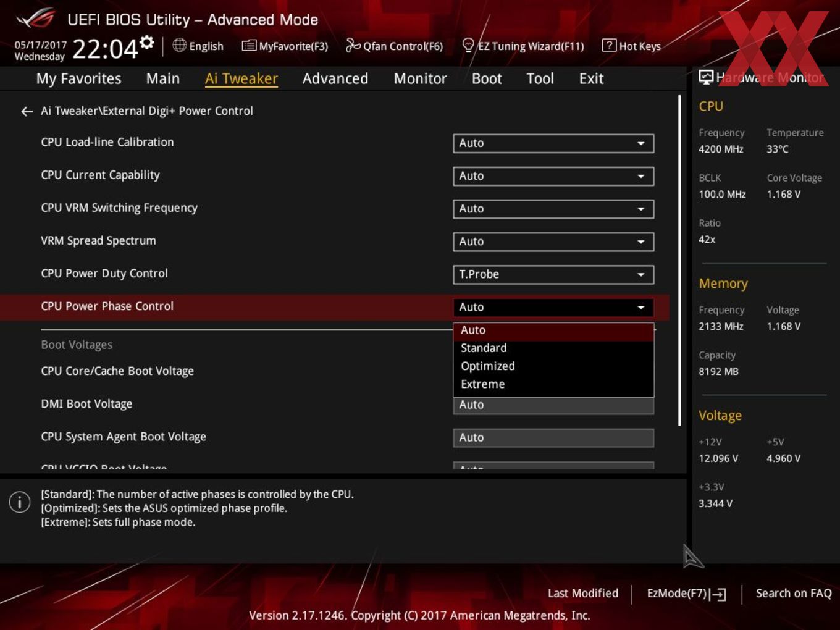Click +5V reading 4.960 V
The height and width of the screenshot is (630, 840).
tap(783, 458)
